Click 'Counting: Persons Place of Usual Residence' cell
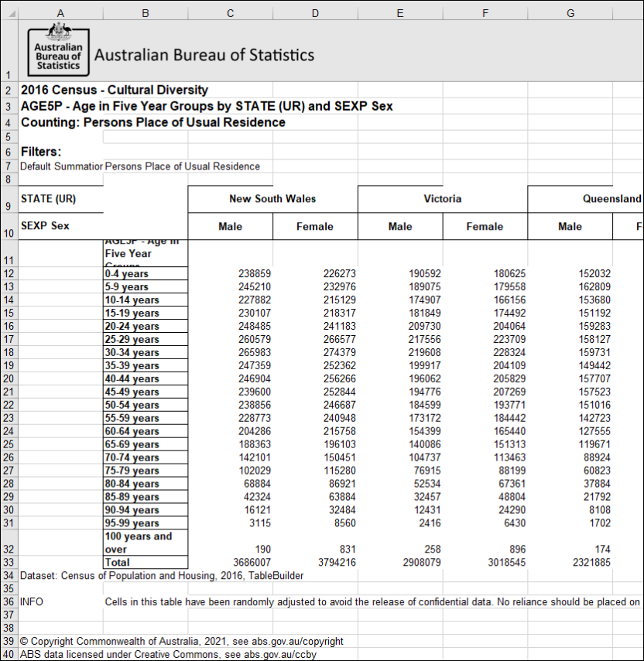The image size is (644, 661). pos(153,122)
